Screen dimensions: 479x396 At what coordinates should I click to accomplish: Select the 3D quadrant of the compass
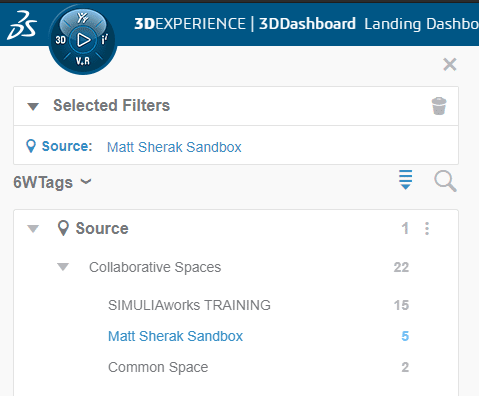coord(60,40)
